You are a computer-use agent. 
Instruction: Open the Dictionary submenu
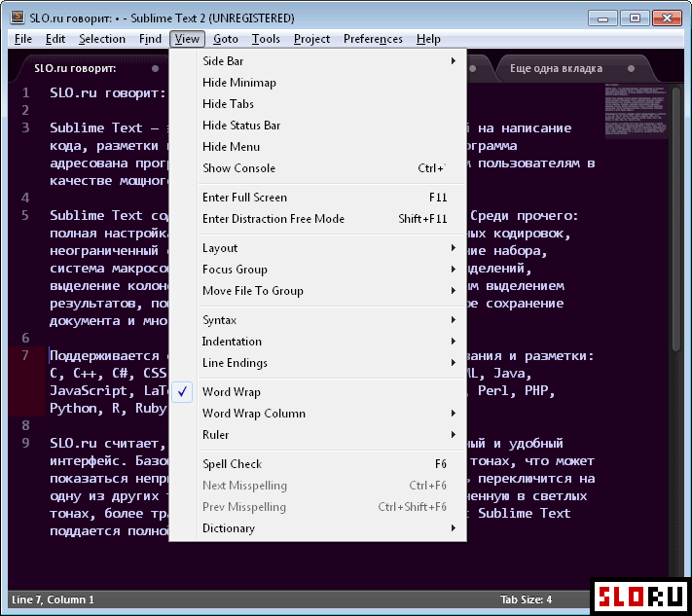coord(317,528)
